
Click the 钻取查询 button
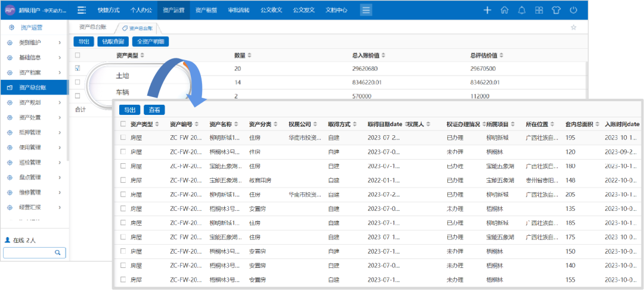[113, 42]
